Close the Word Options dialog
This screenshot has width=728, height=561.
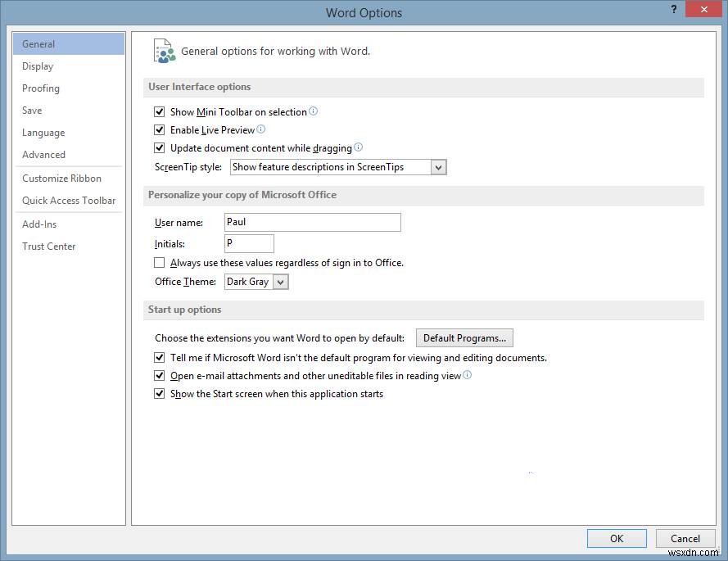pyautogui.click(x=704, y=9)
